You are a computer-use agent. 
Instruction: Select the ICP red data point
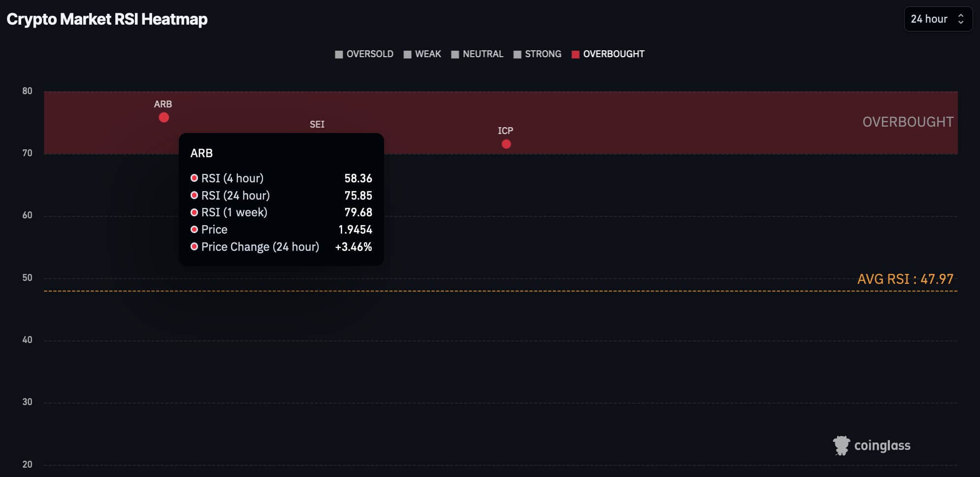[x=506, y=144]
